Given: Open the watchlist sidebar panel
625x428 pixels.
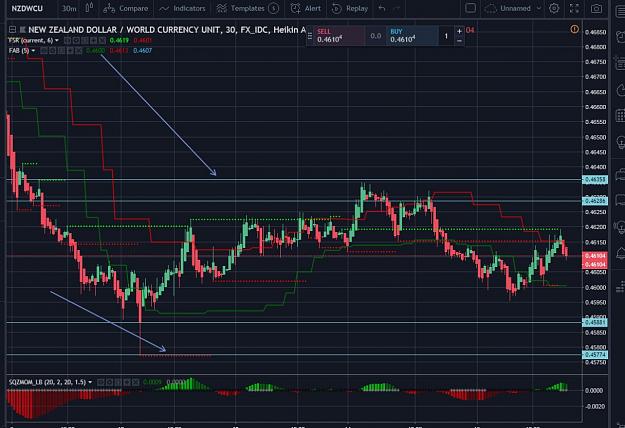Looking at the screenshot, I should [x=620, y=13].
